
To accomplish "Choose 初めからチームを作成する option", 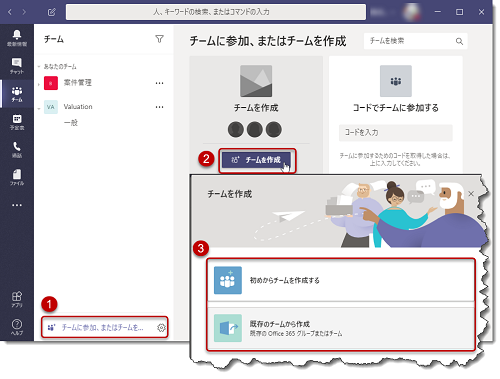I will 340,280.
